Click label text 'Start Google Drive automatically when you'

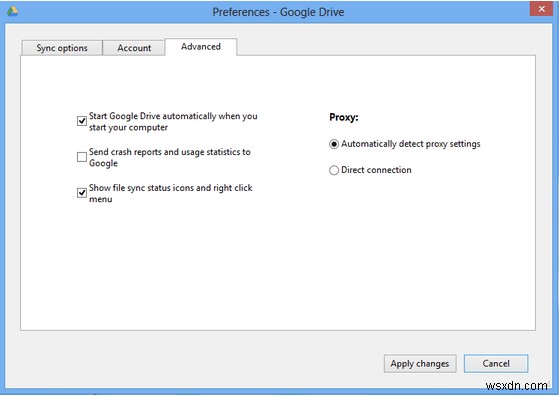tap(173, 116)
